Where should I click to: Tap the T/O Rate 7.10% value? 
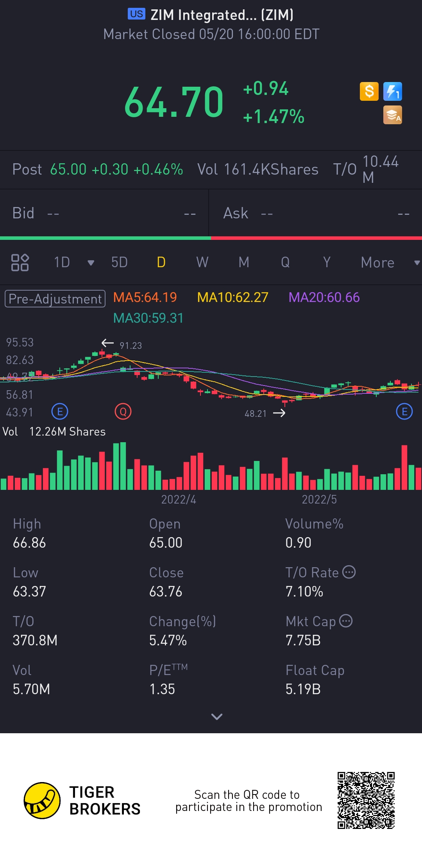(304, 591)
